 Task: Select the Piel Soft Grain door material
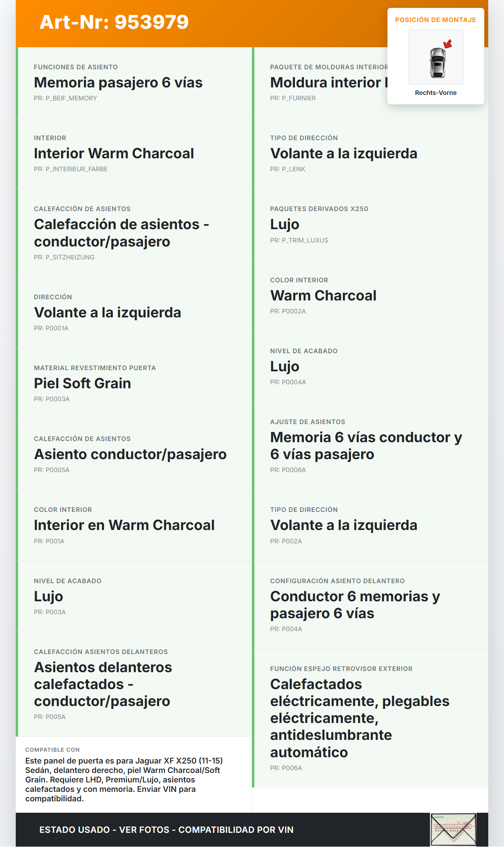(82, 384)
